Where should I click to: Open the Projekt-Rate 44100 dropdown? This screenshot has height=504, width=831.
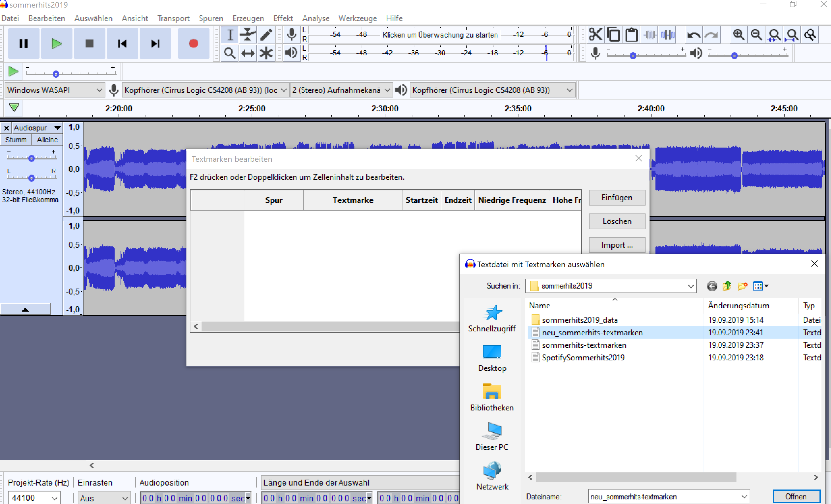33,498
